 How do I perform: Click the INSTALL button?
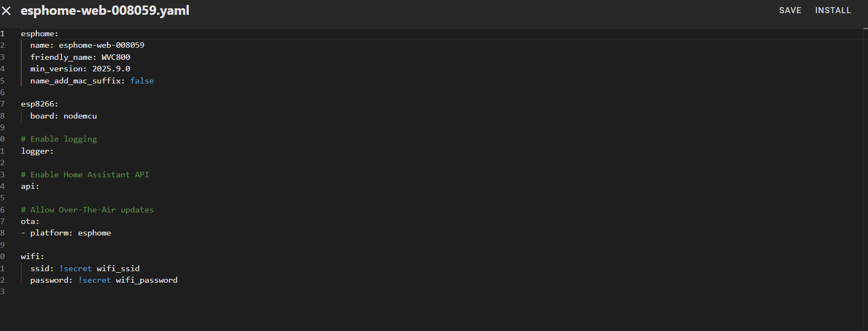833,10
